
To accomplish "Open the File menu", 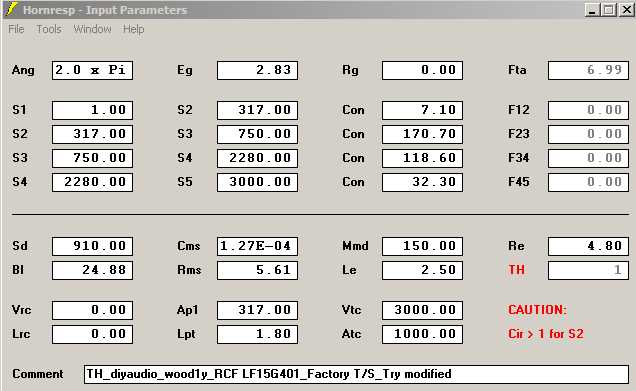I will (16, 29).
